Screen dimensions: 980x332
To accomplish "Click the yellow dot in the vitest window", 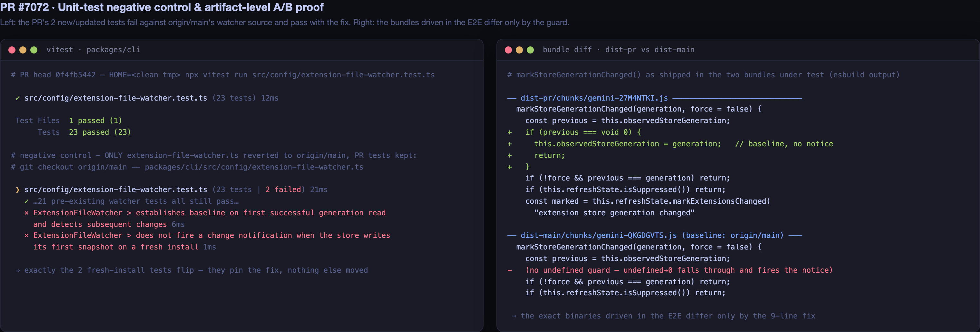I will 23,50.
